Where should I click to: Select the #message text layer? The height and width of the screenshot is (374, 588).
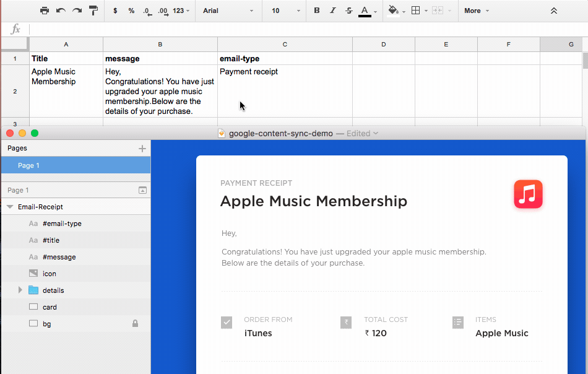tap(76, 257)
